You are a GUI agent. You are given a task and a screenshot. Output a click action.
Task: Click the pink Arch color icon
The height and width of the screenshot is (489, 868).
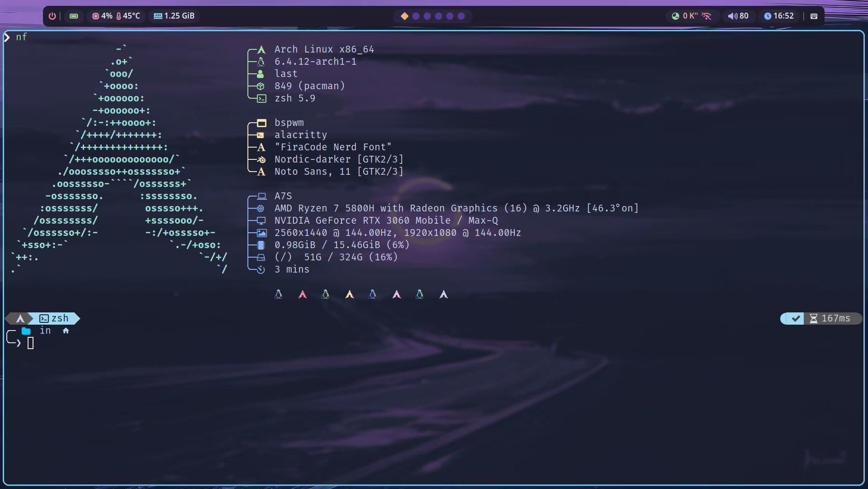pos(397,294)
